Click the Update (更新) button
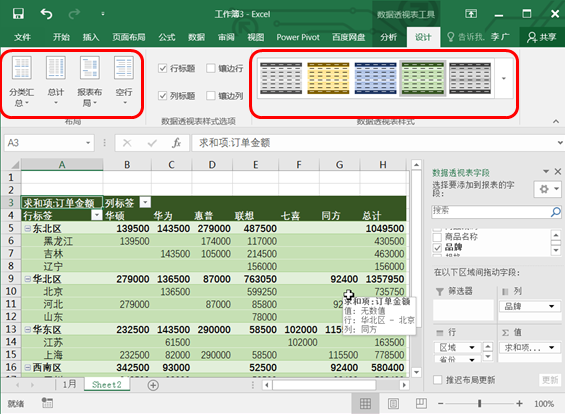This screenshot has height=414, width=565. (550, 380)
